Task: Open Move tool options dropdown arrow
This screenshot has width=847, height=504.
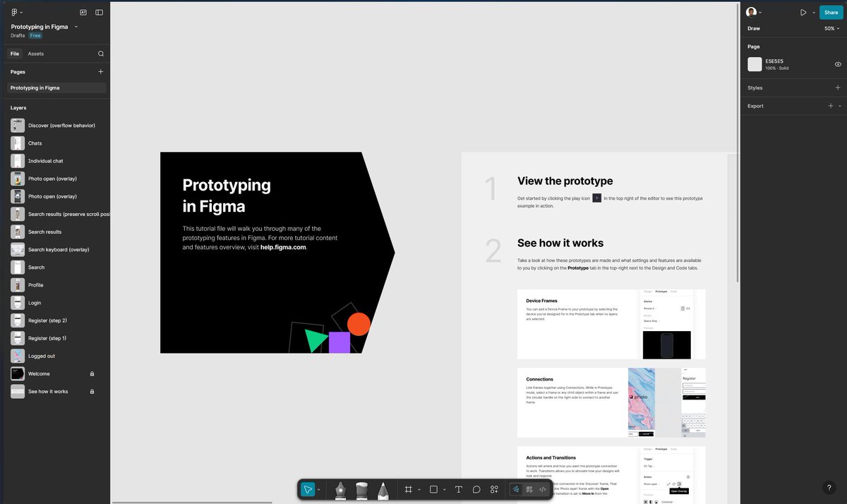Action: (x=318, y=489)
